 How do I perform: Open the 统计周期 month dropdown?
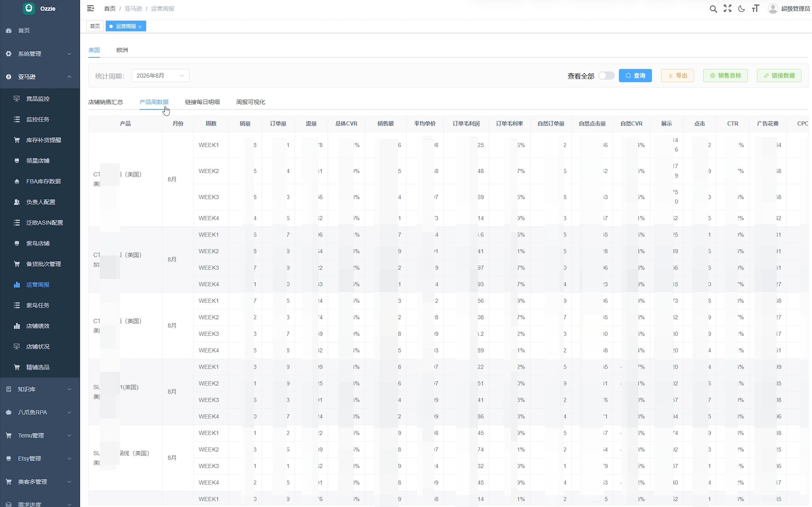[x=160, y=76]
